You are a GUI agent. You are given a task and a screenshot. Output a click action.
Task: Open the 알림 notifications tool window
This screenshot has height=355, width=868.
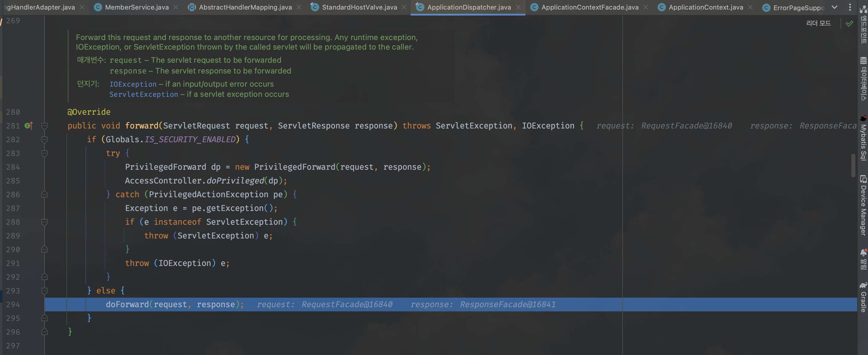(863, 259)
